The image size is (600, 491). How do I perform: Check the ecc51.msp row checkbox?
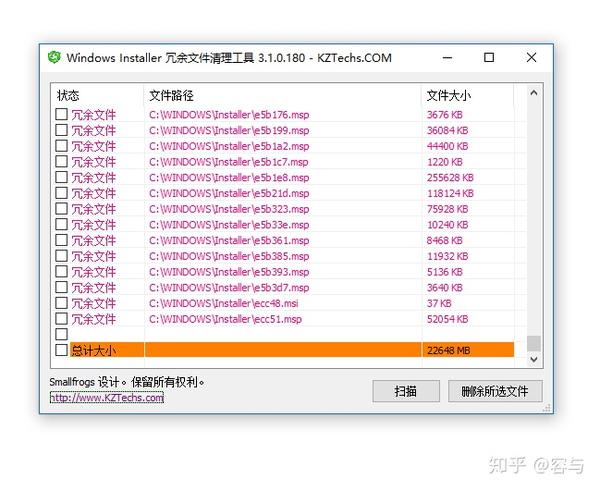(61, 318)
